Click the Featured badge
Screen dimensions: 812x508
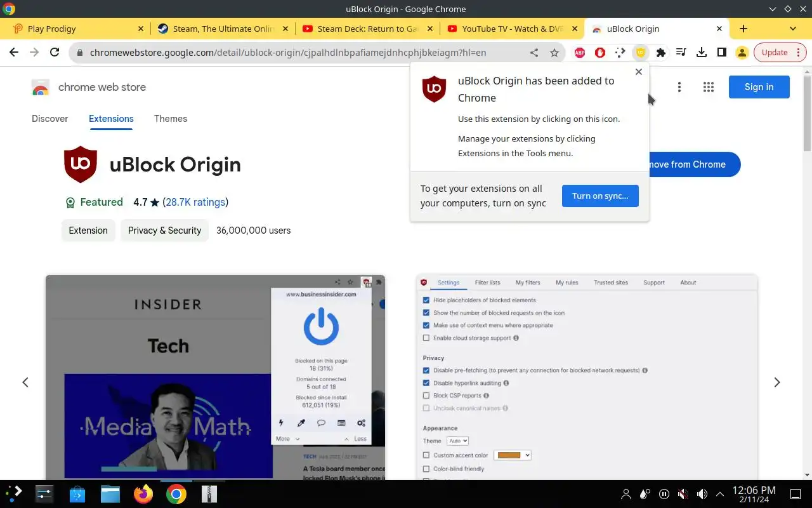(94, 203)
